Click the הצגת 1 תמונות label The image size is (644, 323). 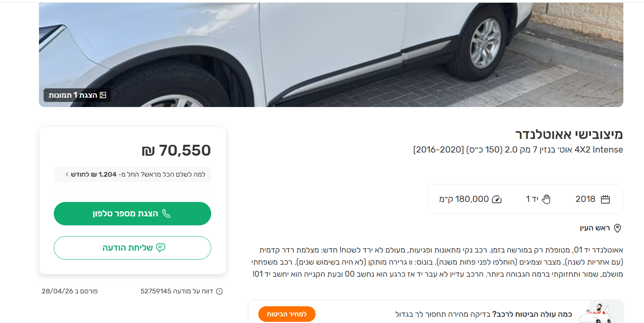(x=73, y=95)
